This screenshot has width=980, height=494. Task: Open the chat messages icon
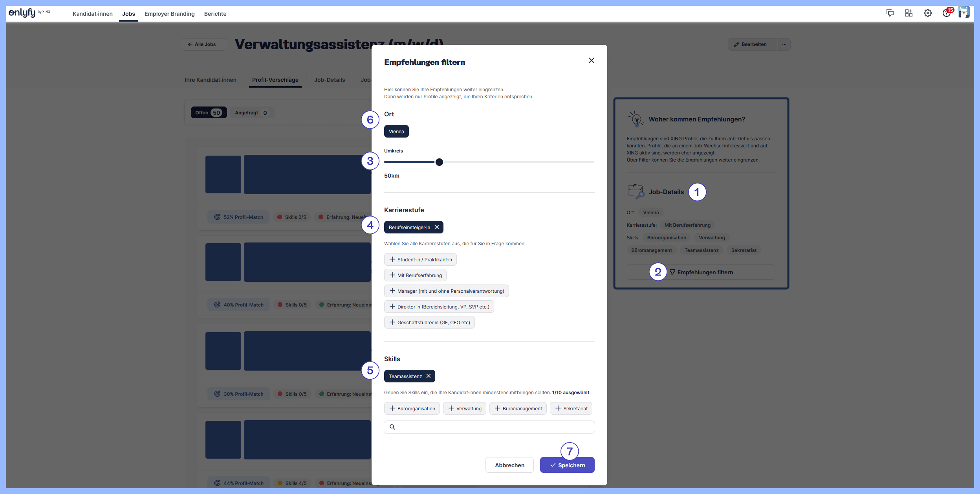click(x=890, y=13)
